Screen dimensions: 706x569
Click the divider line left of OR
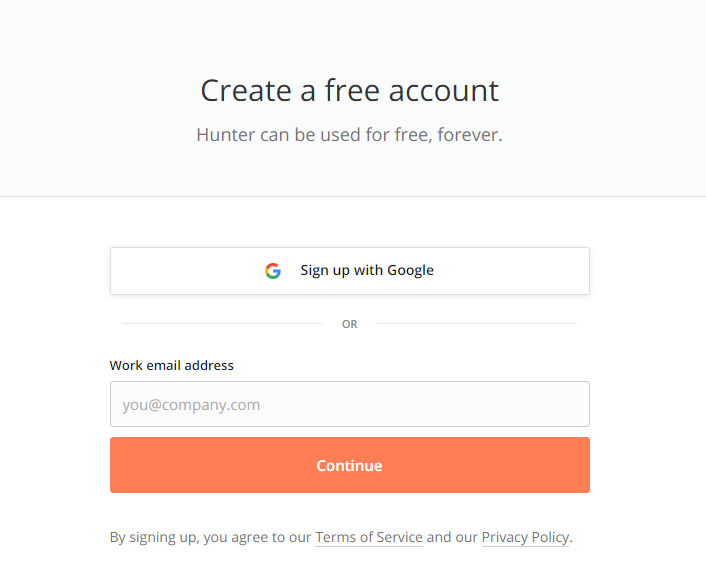222,323
